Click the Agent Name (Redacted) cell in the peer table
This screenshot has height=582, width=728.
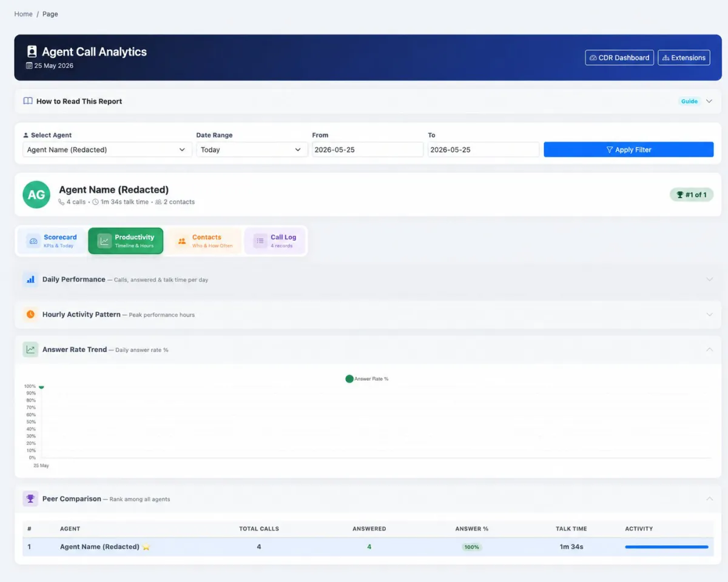click(x=99, y=547)
